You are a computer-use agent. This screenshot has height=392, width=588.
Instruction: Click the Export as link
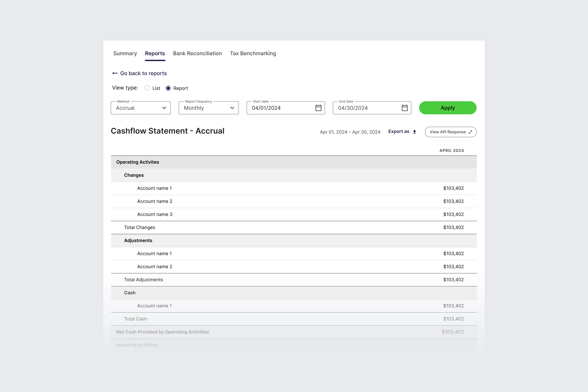click(x=399, y=131)
